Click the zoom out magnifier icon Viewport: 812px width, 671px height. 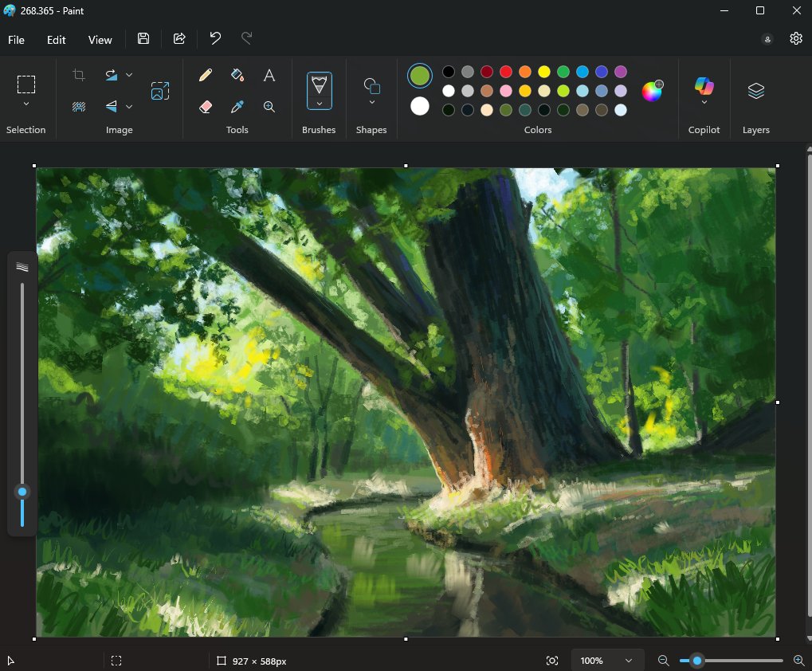663,660
